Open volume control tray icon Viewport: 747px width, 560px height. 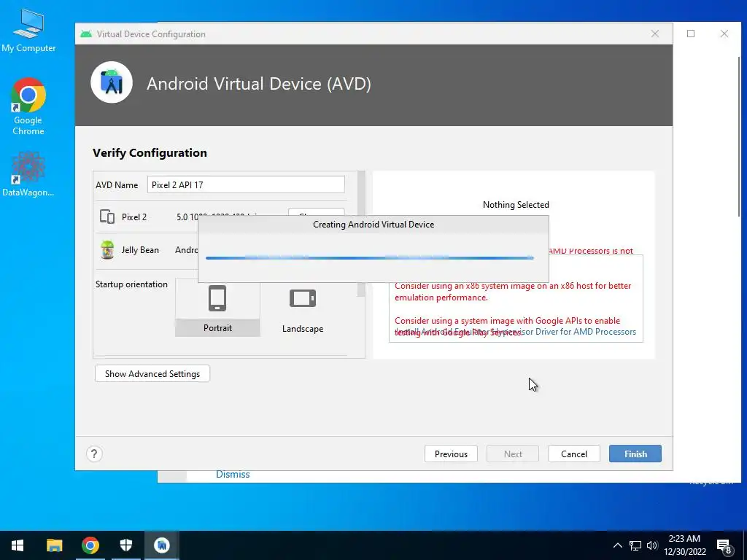click(652, 545)
